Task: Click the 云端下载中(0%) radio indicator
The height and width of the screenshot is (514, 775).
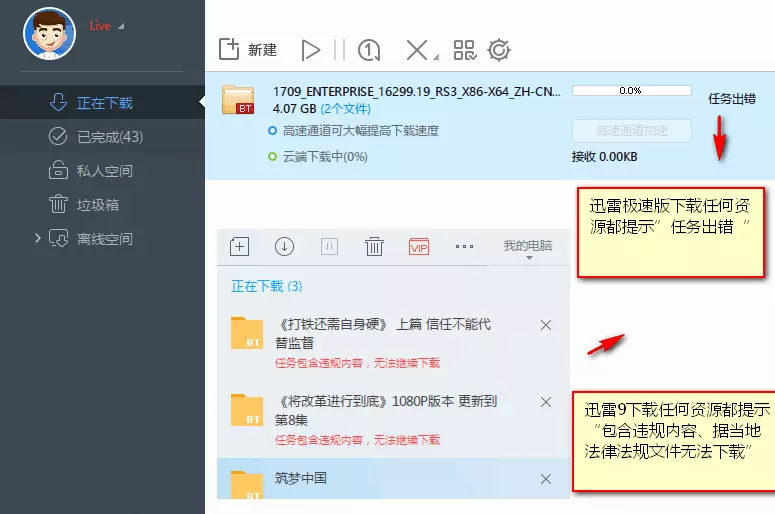Action: pos(272,157)
